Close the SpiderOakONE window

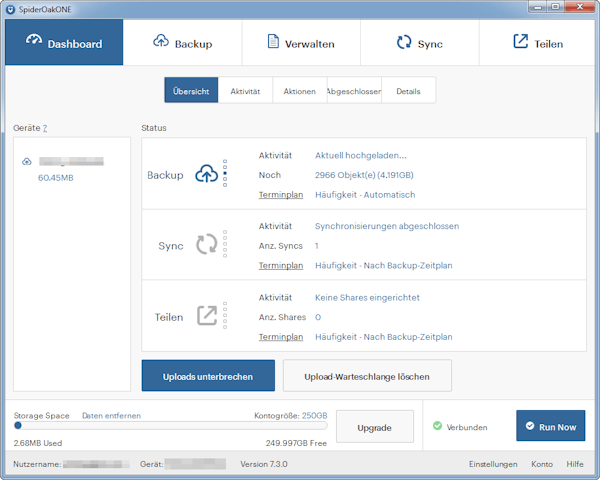click(x=579, y=7)
